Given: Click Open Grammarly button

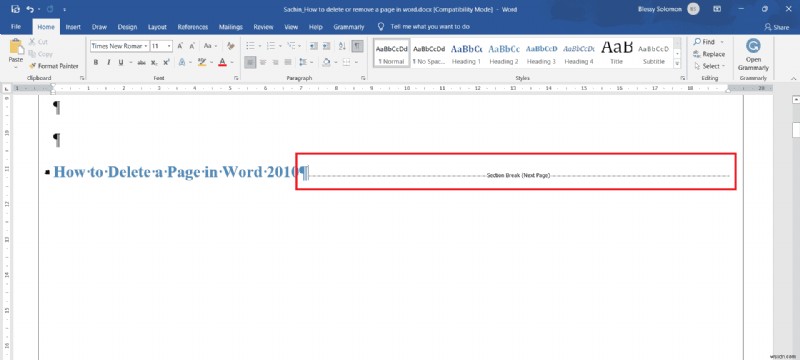Looking at the screenshot, I should (x=753, y=55).
